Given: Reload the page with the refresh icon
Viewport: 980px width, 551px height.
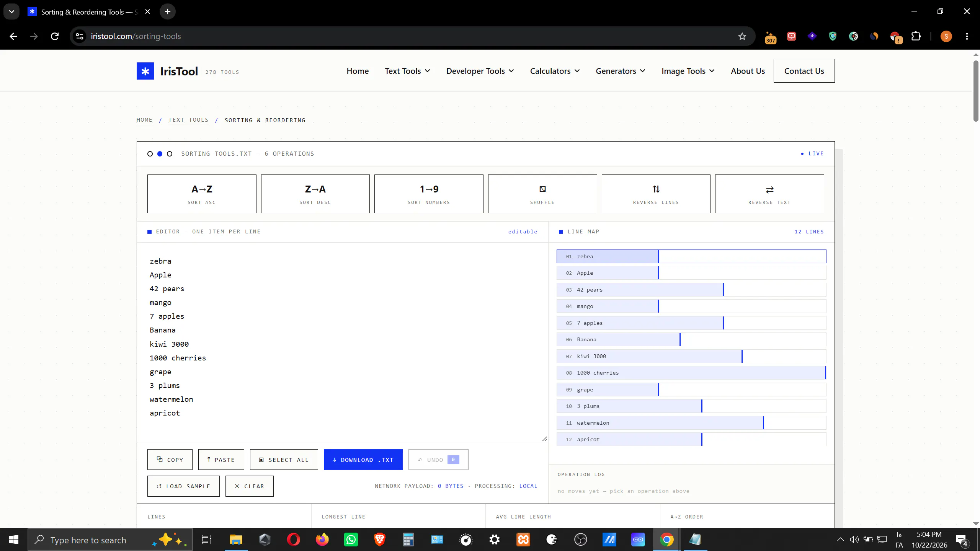Looking at the screenshot, I should pos(55,36).
